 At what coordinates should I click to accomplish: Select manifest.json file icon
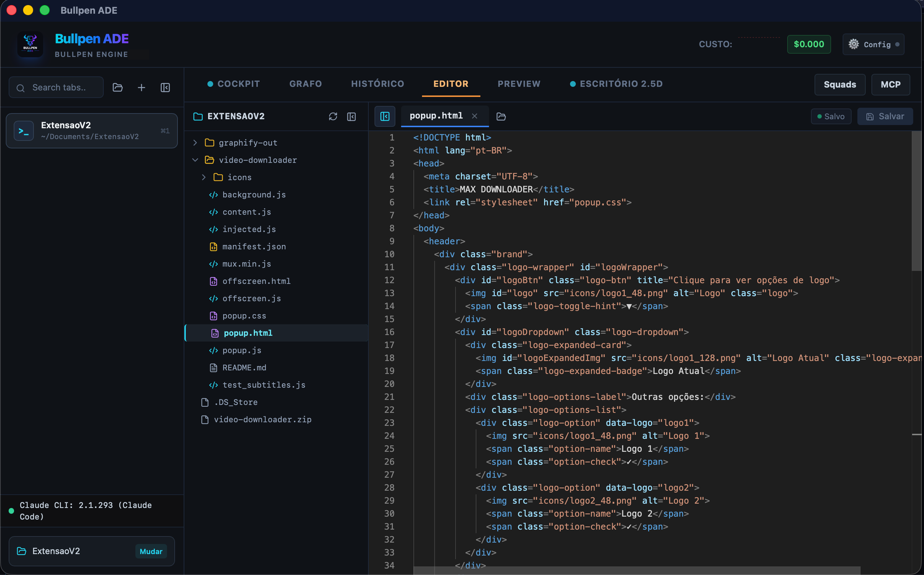[x=213, y=246]
